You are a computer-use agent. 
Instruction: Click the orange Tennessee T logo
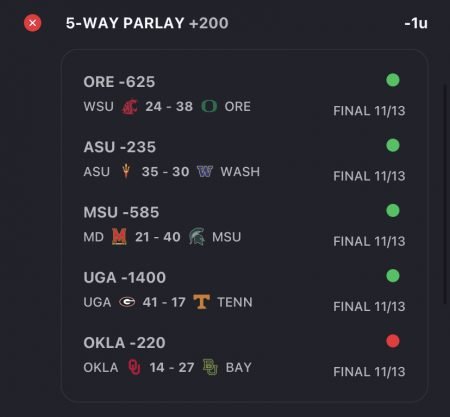pos(202,302)
